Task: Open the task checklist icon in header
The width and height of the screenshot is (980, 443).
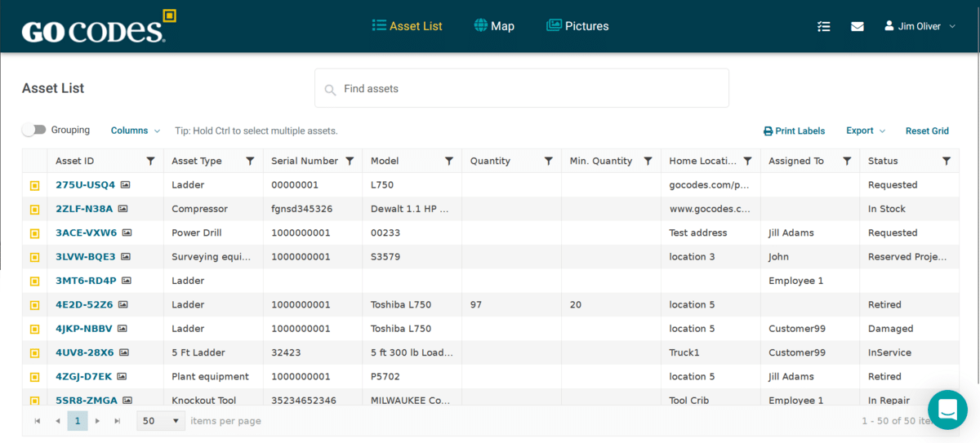Action: [x=824, y=26]
